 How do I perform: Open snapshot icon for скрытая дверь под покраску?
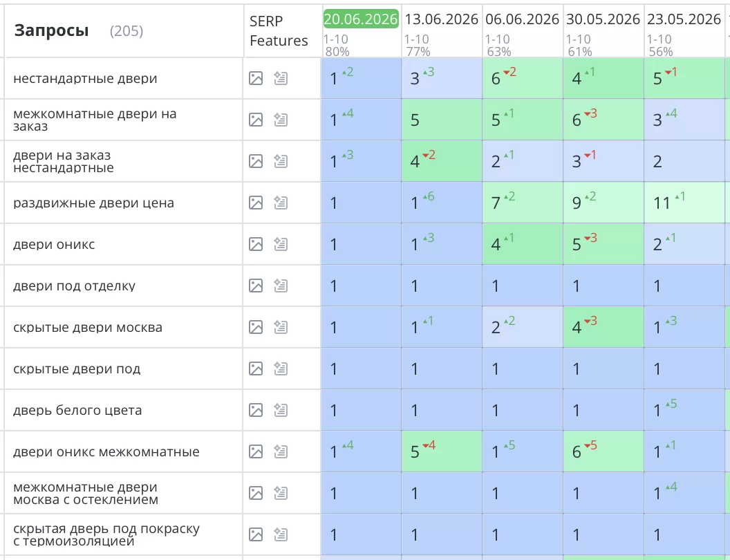(x=280, y=534)
